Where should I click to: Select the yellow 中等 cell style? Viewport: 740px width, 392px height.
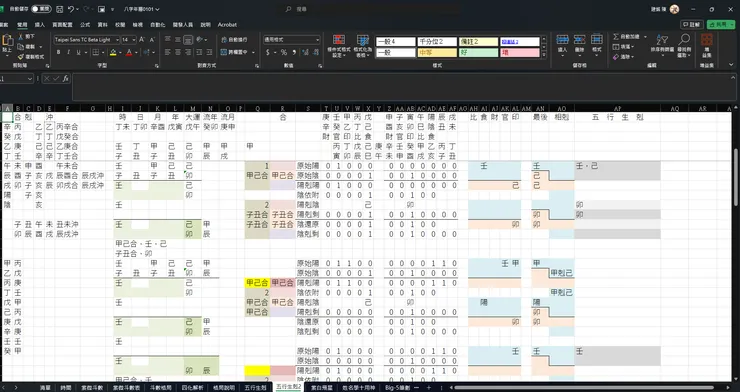coord(437,53)
